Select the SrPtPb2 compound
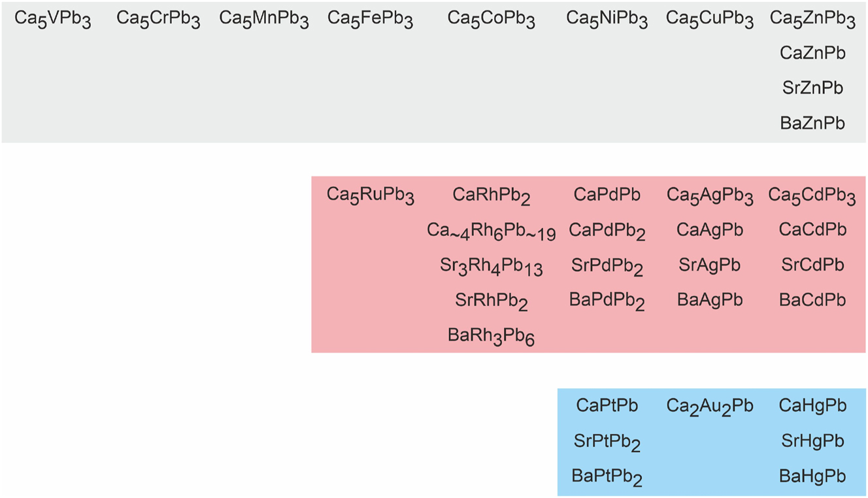Screen dimensions: 868x498 (x=607, y=442)
